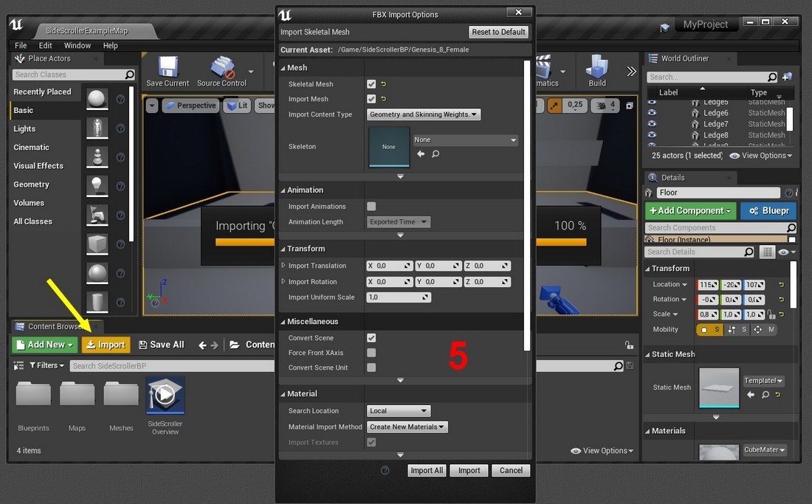Image resolution: width=812 pixels, height=504 pixels.
Task: Click help icon in FBX Import Options
Action: pyautogui.click(x=385, y=470)
